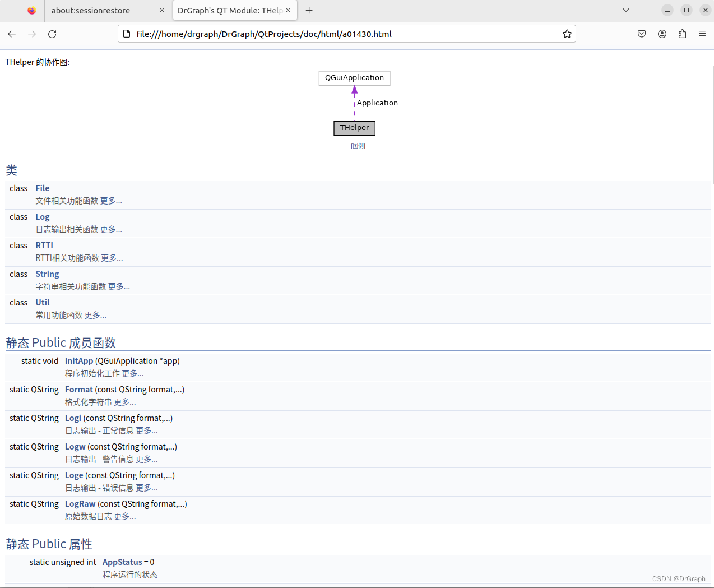Click the 类 section heading
This screenshot has width=714, height=588.
pos(12,170)
